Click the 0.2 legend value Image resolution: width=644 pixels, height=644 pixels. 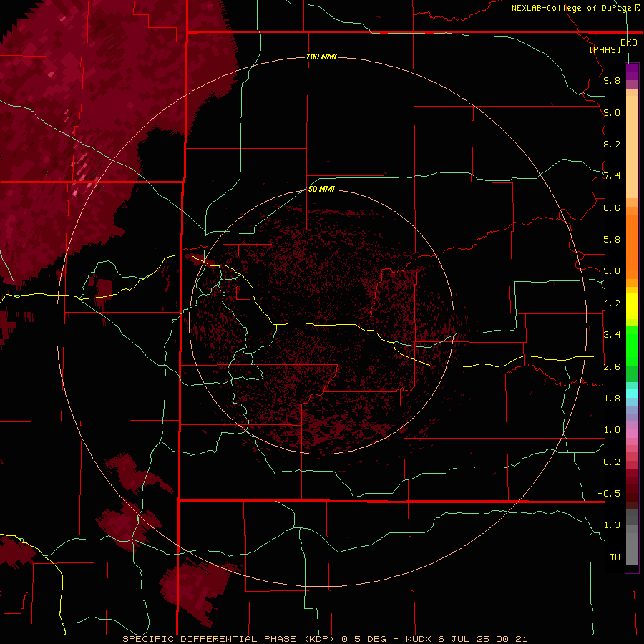[612, 462]
